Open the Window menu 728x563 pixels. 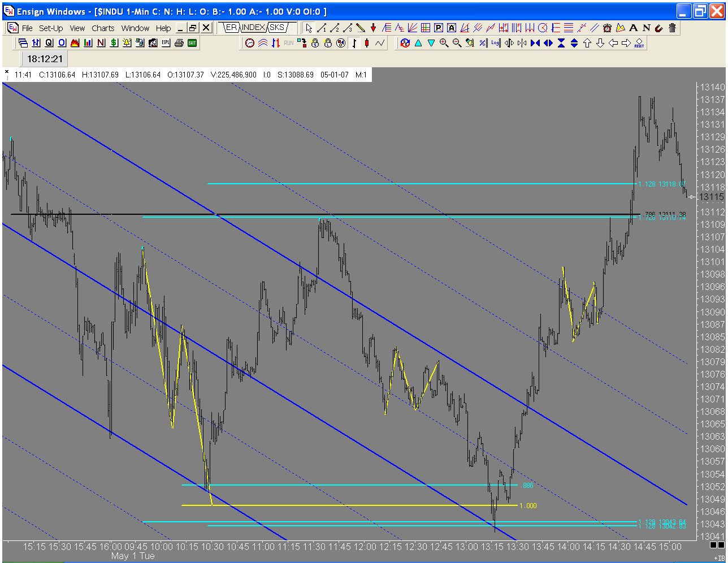point(135,28)
